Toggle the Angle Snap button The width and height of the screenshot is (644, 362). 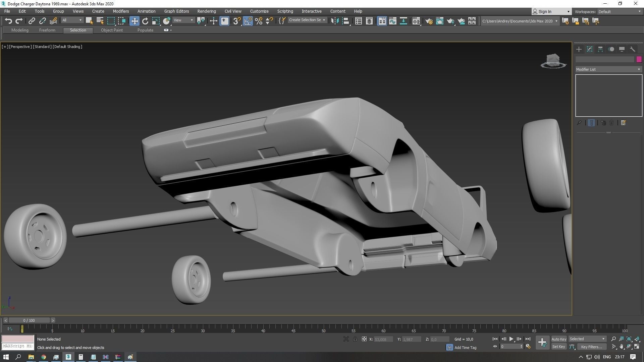point(248,21)
